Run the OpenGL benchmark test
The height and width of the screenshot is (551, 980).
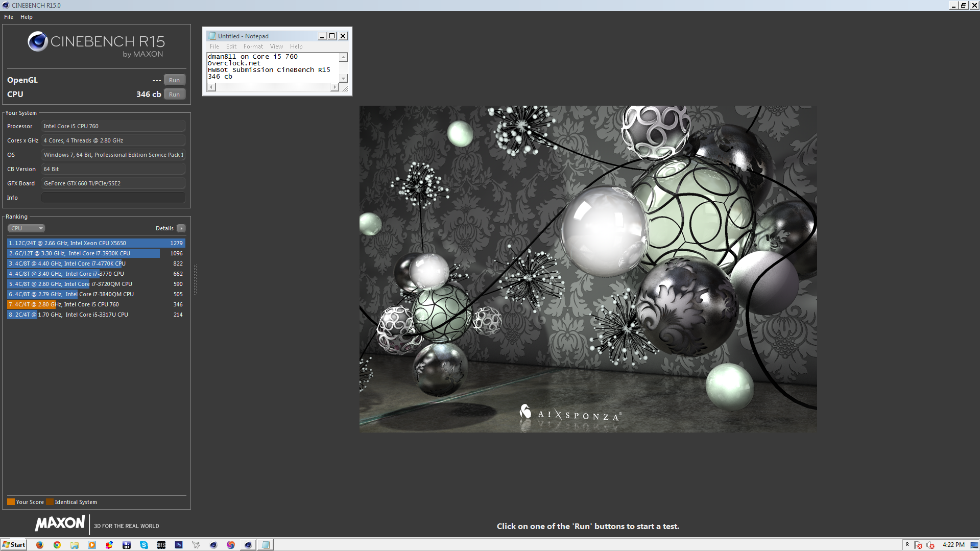pyautogui.click(x=174, y=80)
